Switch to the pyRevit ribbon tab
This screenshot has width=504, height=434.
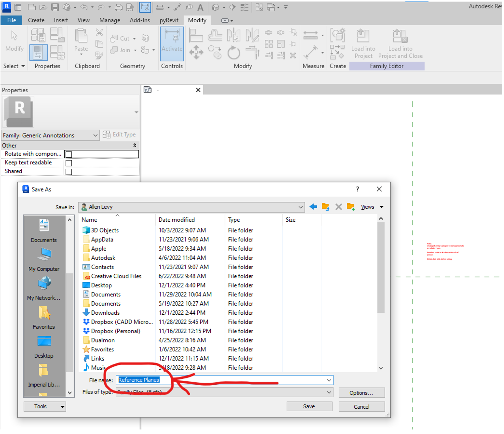169,20
